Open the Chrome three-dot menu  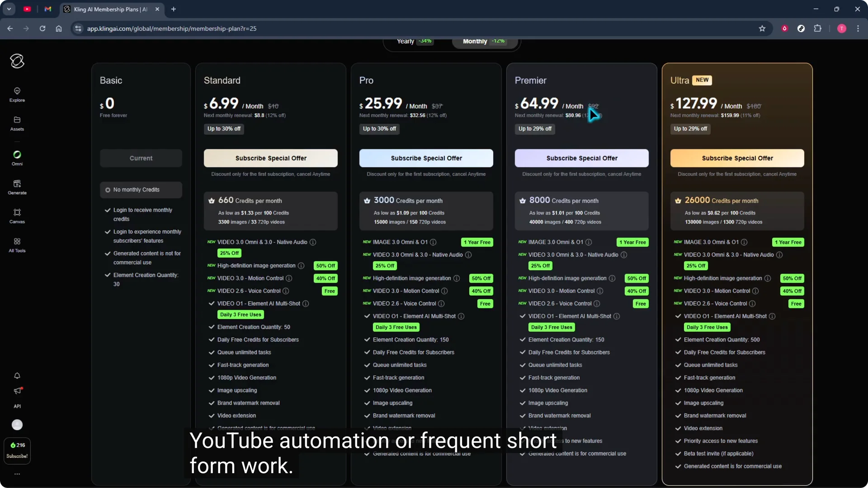pos(858,28)
